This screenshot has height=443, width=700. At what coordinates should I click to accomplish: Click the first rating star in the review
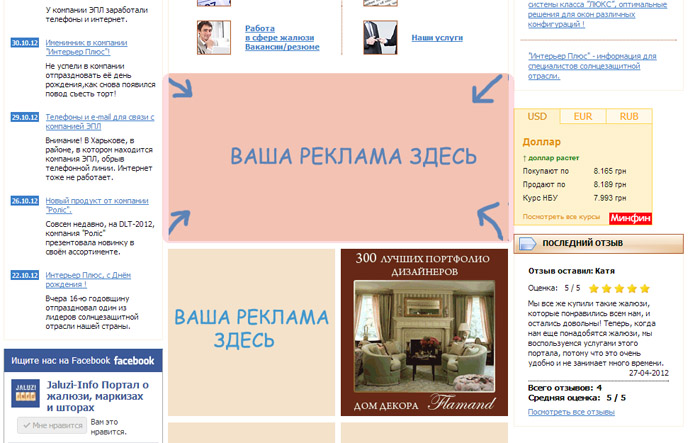[x=595, y=289]
